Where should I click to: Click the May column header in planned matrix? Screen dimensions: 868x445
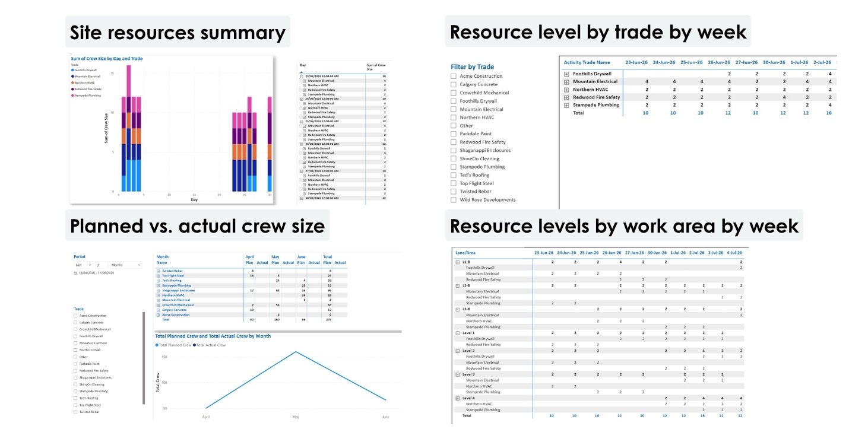tap(275, 257)
